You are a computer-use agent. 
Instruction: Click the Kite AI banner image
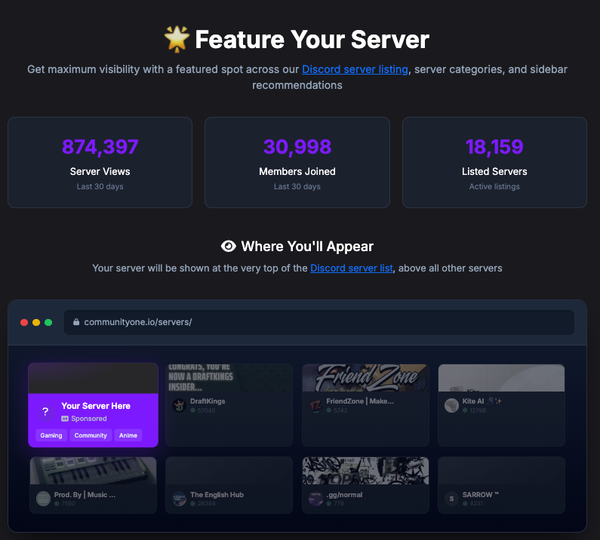[x=501, y=377]
